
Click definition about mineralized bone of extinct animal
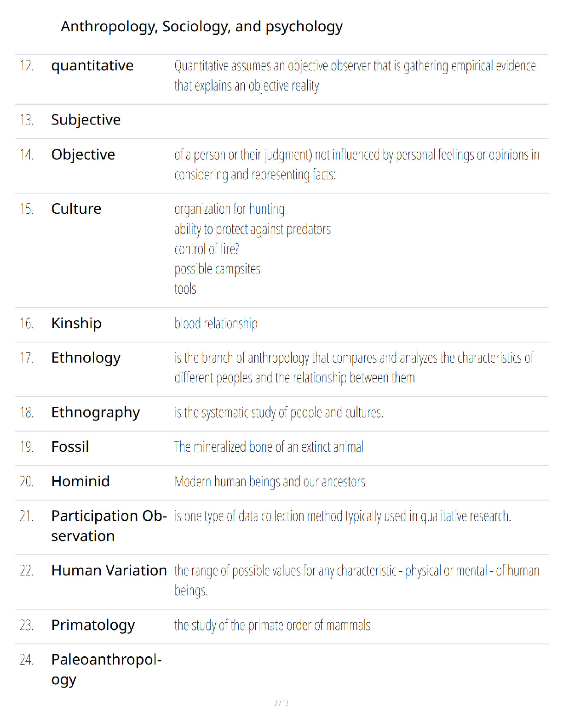269,447
